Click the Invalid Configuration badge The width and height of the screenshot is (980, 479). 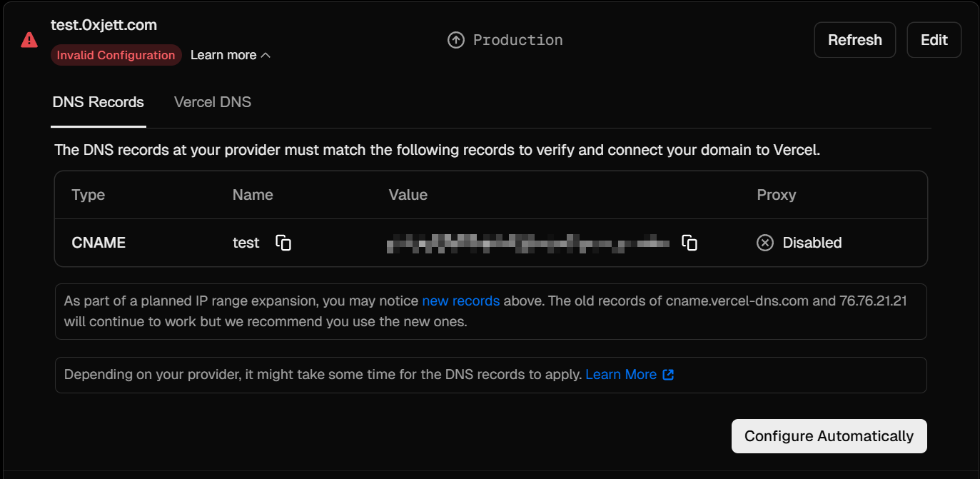(x=116, y=55)
